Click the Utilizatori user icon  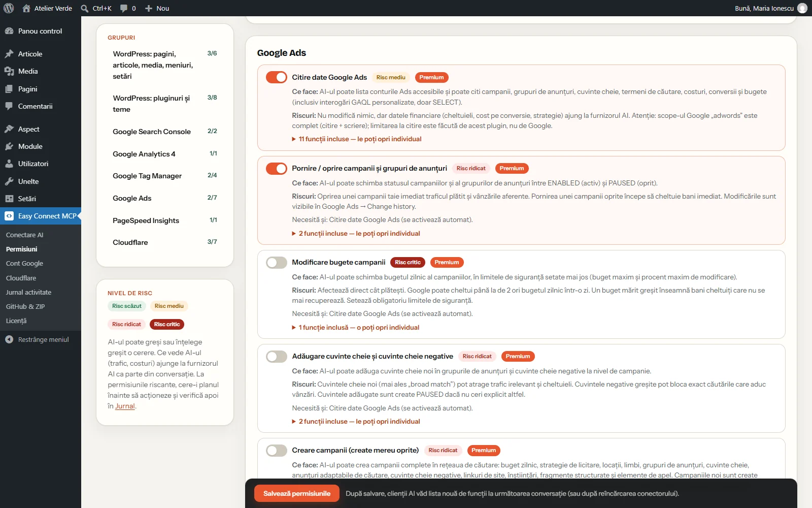(9, 164)
